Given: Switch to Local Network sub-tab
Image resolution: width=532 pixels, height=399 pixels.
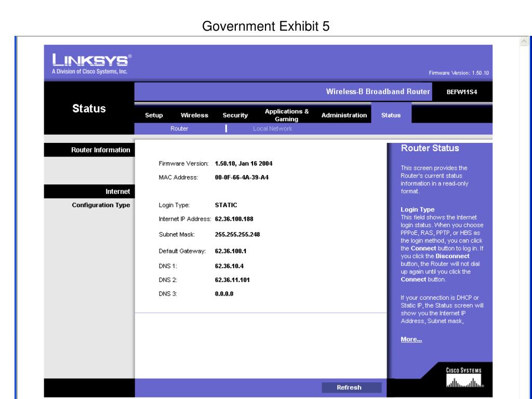Looking at the screenshot, I should pos(272,129).
